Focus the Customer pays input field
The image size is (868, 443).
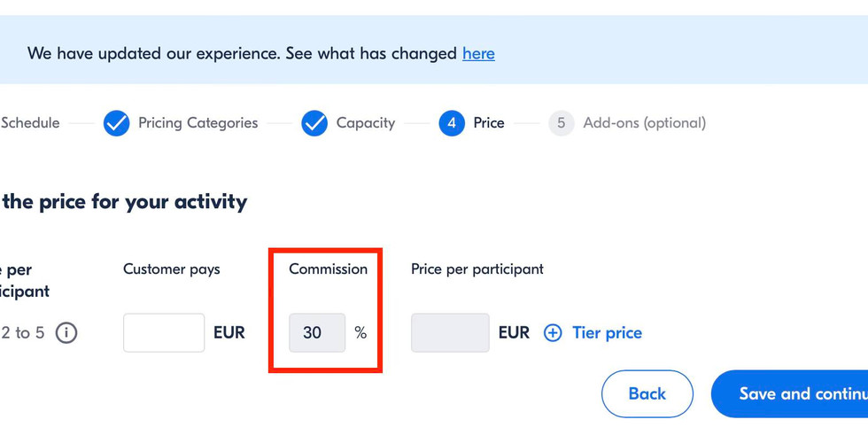164,333
